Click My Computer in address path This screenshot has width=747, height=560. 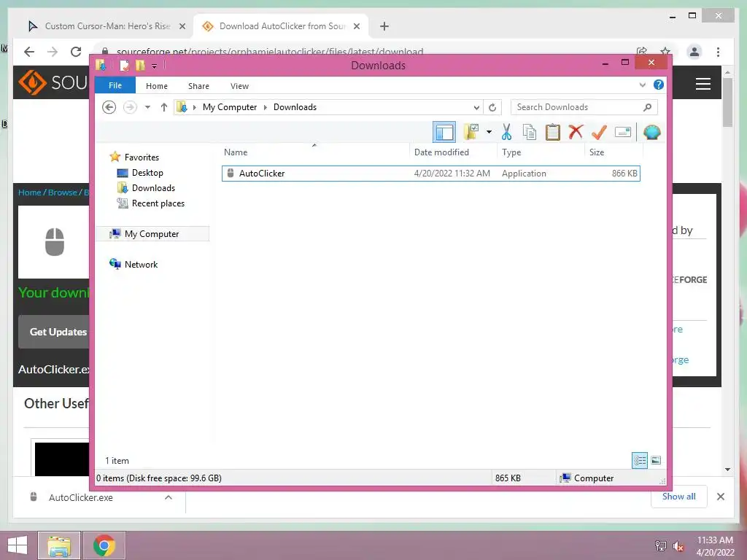230,107
